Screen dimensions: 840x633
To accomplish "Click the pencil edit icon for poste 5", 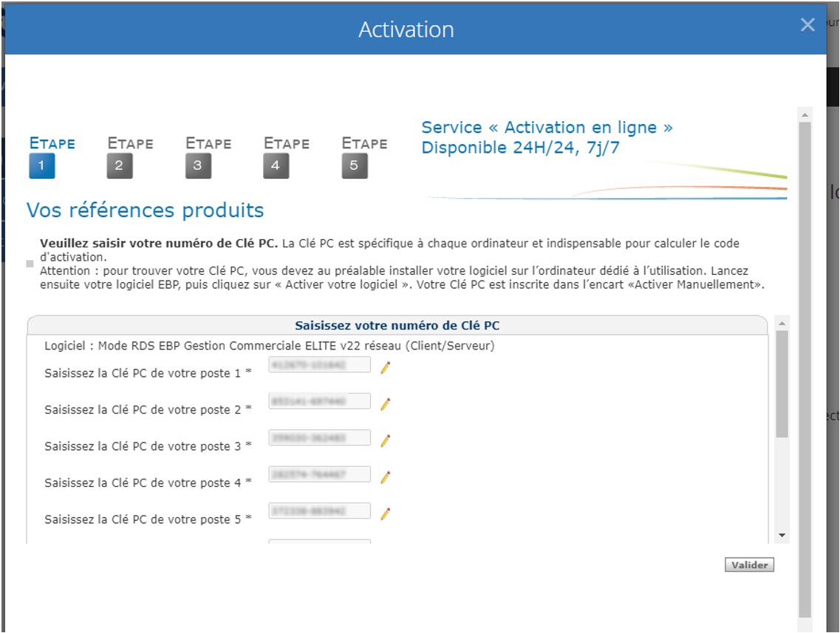I will pos(385,514).
